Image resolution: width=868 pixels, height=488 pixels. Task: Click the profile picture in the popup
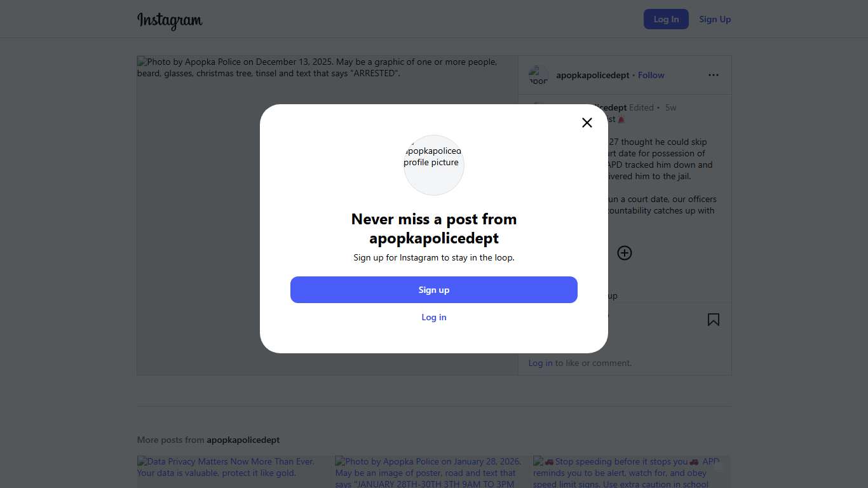(434, 165)
